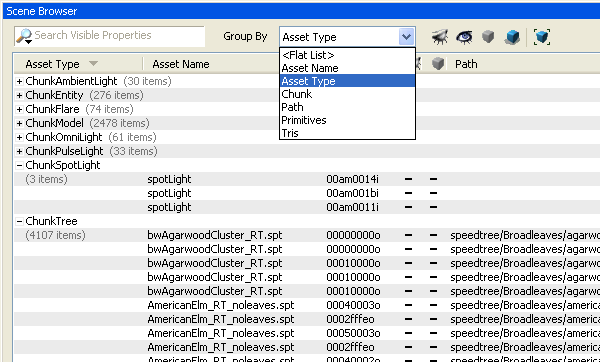This screenshot has width=600, height=362.
Task: Close the Group By dropdown via its arrow
Action: (x=406, y=37)
